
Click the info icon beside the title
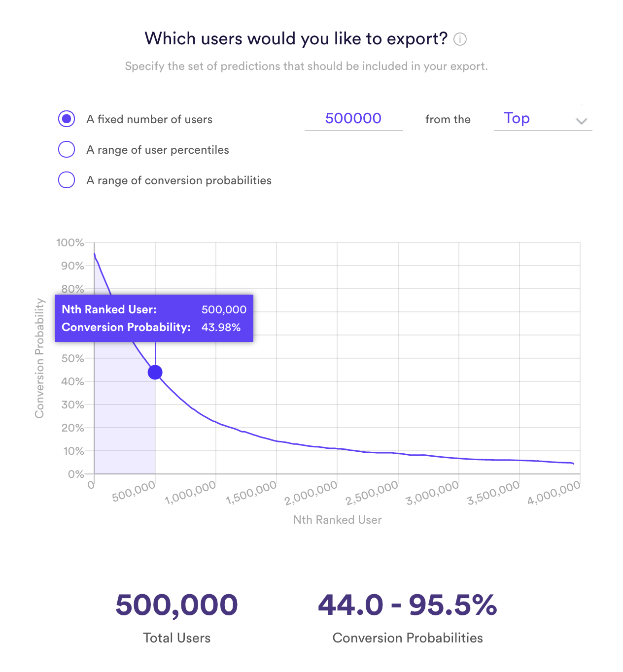tap(460, 39)
